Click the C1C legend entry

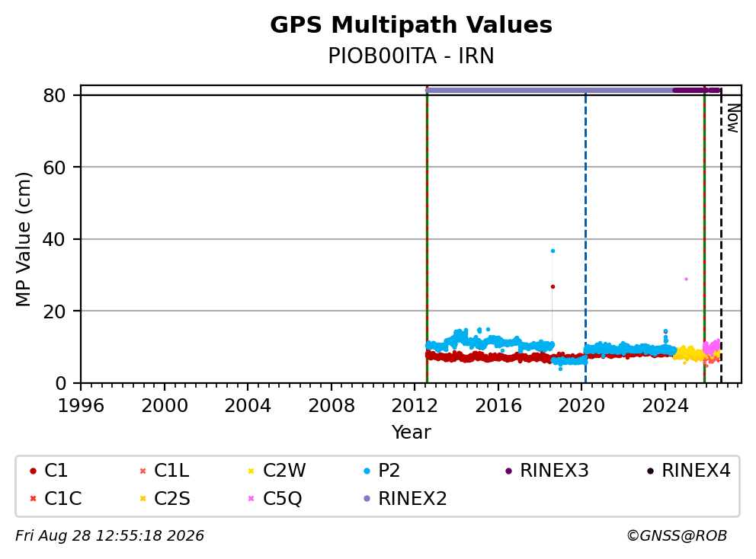56,498
